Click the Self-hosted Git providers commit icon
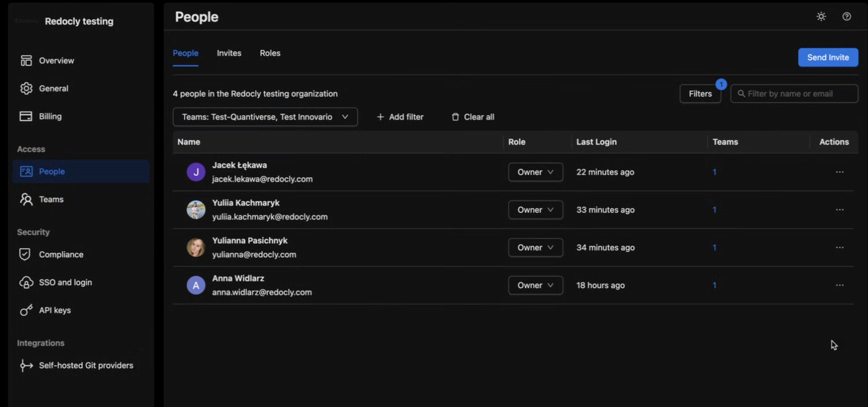 click(x=26, y=366)
